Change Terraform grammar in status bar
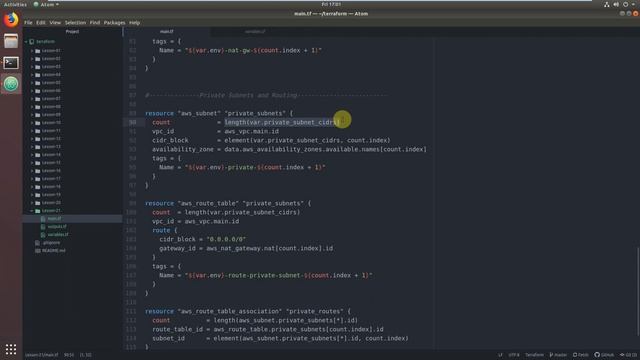The height and width of the screenshot is (360, 640). 534,355
